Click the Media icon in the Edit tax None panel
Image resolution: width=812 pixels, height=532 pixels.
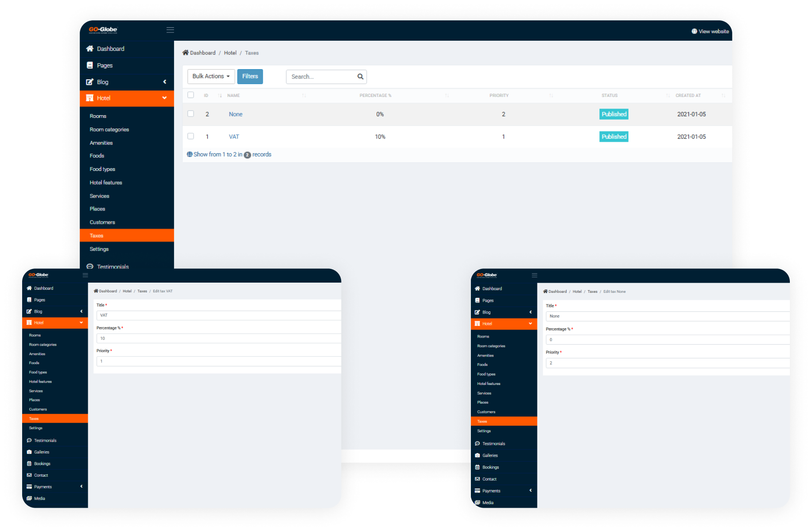coord(478,502)
